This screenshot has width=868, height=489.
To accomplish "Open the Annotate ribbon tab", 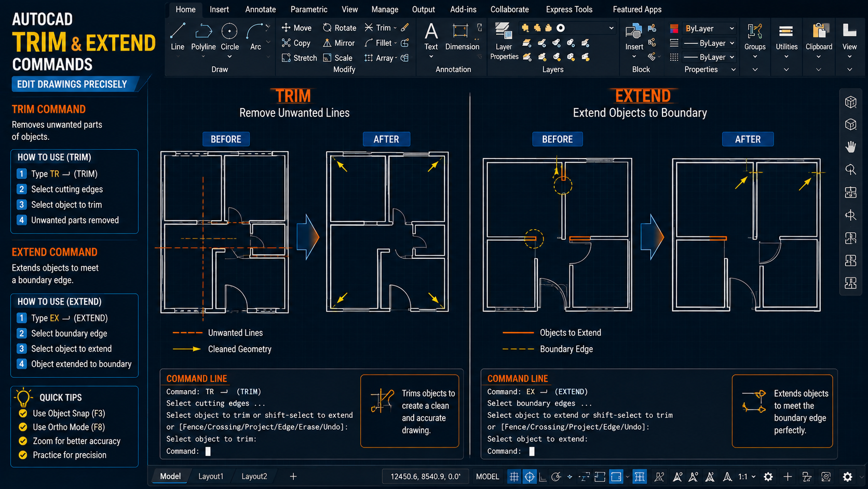I will click(261, 9).
